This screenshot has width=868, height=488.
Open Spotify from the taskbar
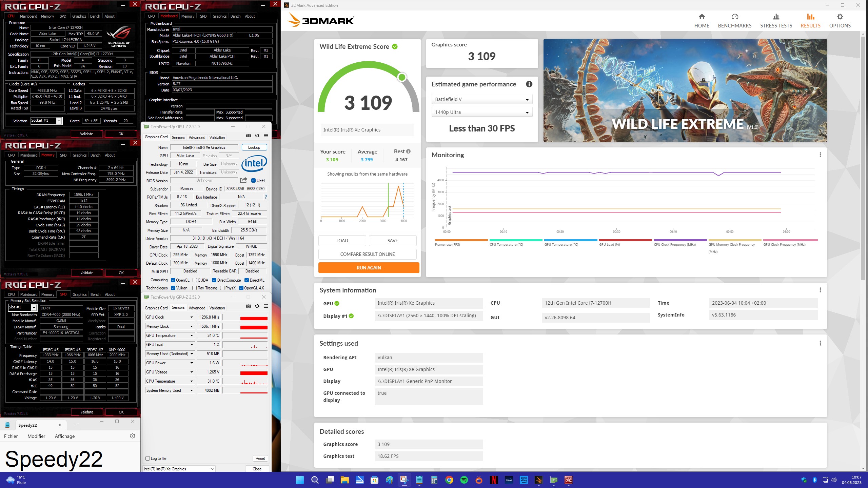click(x=464, y=480)
